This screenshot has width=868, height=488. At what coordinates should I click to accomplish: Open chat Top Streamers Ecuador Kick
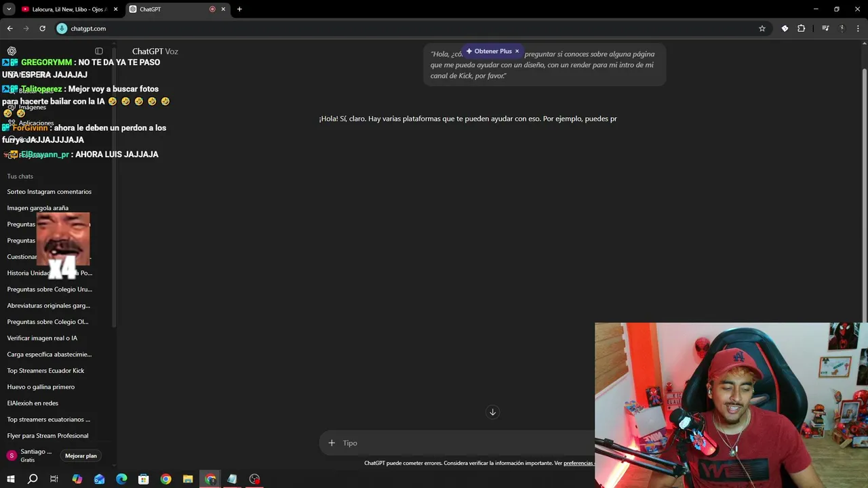[x=45, y=371]
